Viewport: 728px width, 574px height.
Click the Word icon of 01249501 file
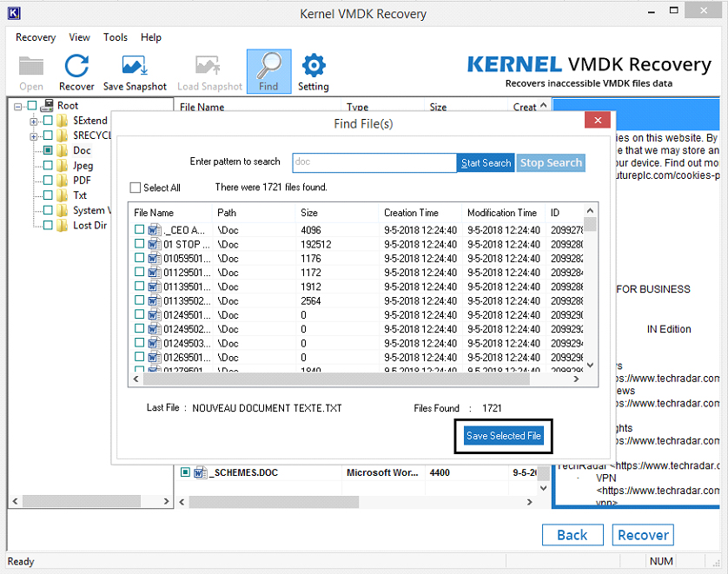[x=155, y=314]
